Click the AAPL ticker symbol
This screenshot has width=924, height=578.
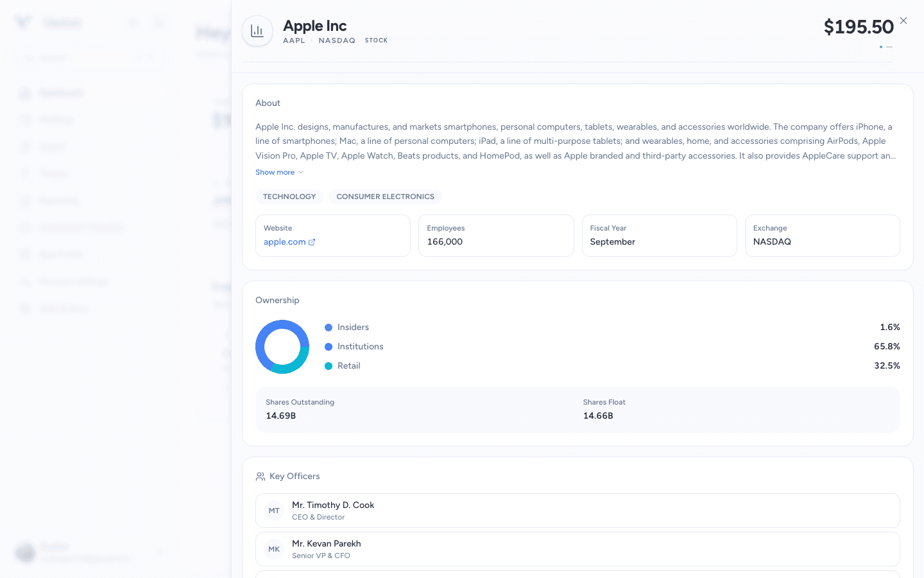coord(294,40)
